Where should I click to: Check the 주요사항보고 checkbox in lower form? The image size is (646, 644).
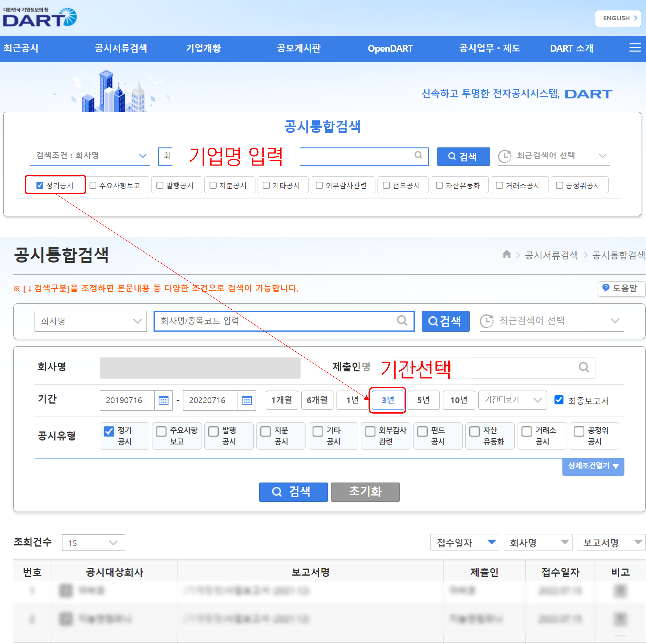[161, 431]
